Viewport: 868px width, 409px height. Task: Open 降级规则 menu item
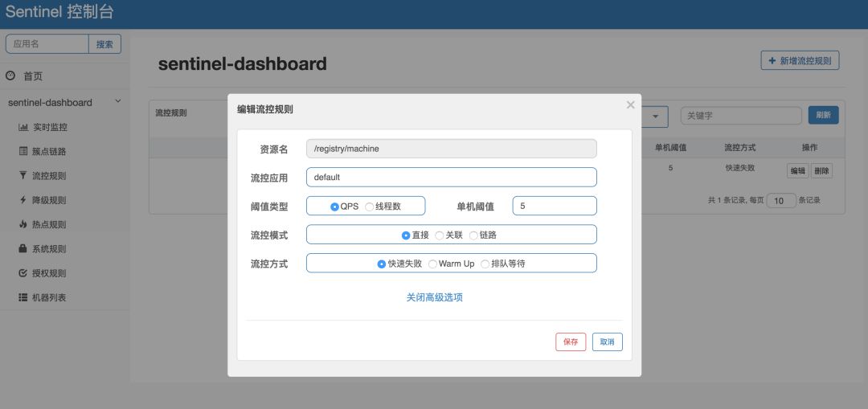coord(49,200)
